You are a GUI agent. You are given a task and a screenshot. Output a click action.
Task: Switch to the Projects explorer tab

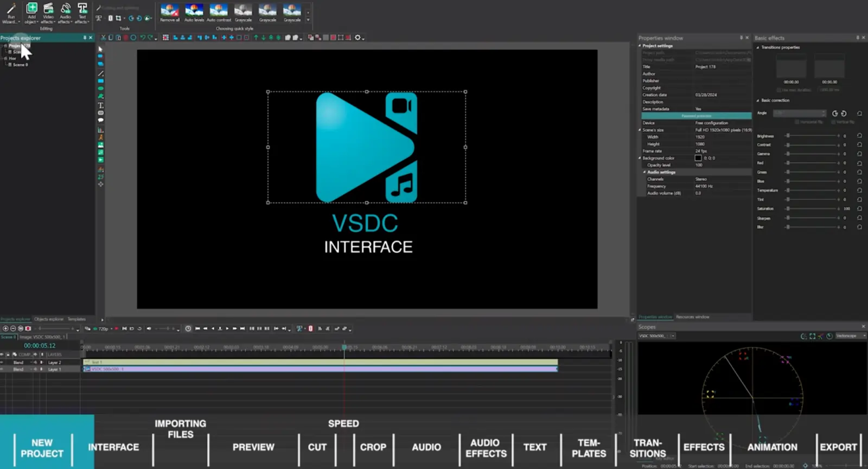(15, 319)
